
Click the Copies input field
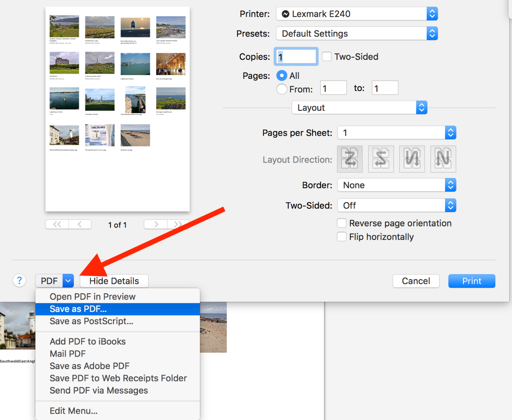coord(296,57)
